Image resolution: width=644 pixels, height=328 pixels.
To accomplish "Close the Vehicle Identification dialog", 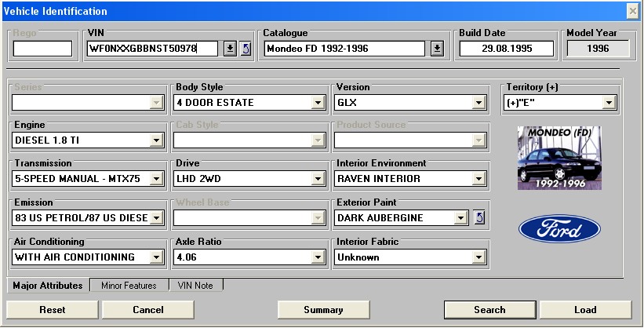I will click(x=632, y=11).
